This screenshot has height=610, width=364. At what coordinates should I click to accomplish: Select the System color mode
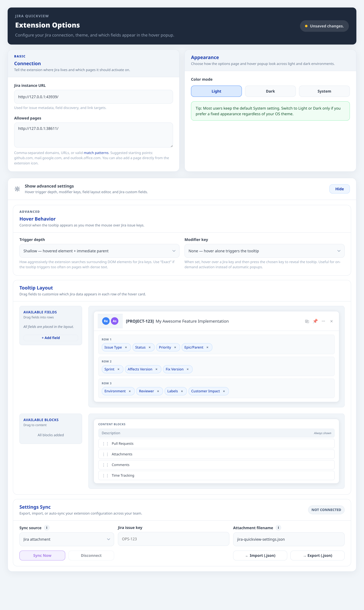point(324,91)
